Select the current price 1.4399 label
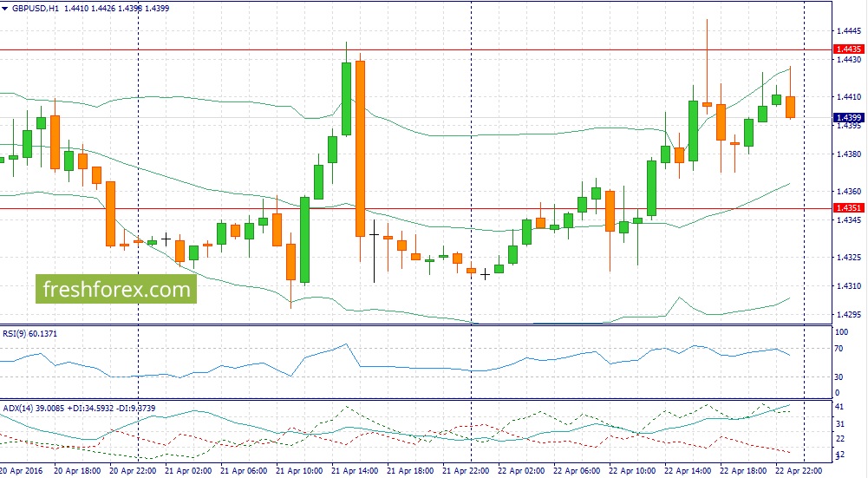The image size is (868, 478). pos(848,117)
